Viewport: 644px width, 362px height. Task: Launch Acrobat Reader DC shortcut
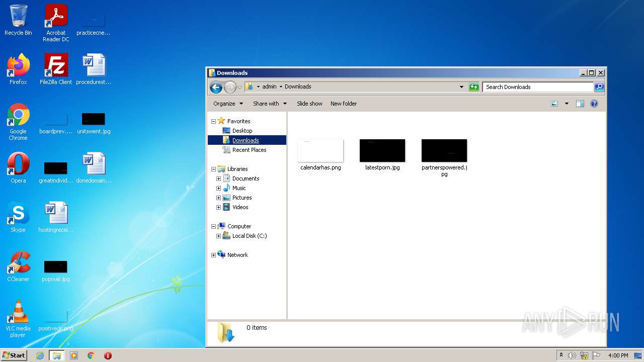(56, 23)
